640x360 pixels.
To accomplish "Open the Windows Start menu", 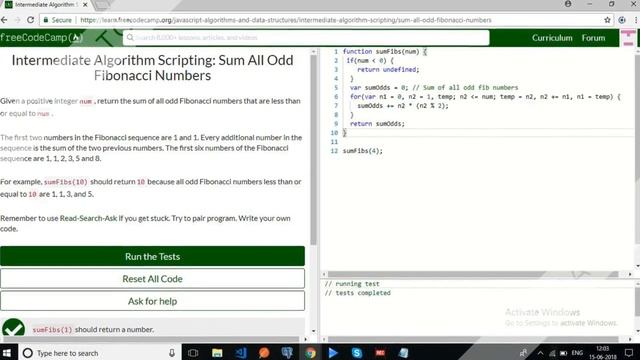I will click(7, 353).
